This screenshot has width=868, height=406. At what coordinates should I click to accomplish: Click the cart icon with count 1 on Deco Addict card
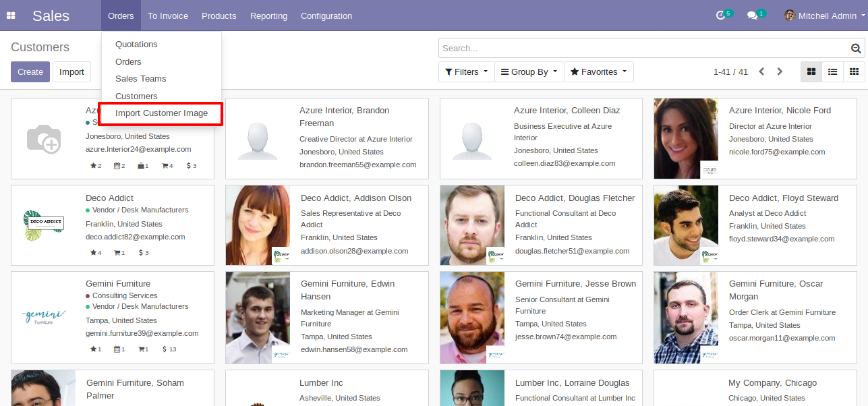coord(117,253)
